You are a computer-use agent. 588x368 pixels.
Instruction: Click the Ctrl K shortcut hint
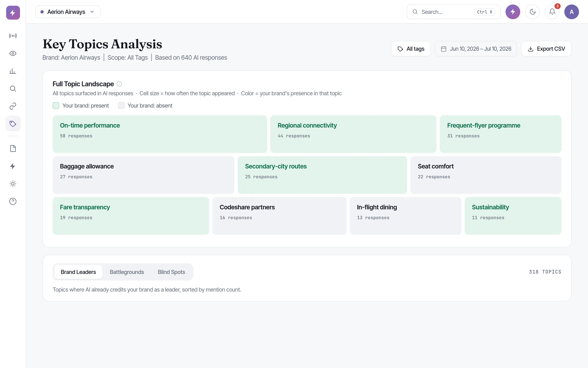click(484, 12)
